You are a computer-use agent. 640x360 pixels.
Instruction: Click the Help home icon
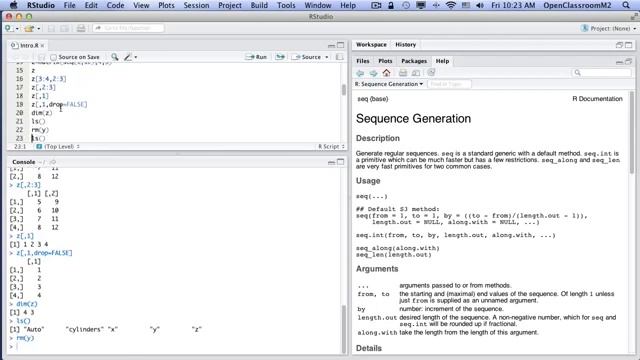pos(387,73)
